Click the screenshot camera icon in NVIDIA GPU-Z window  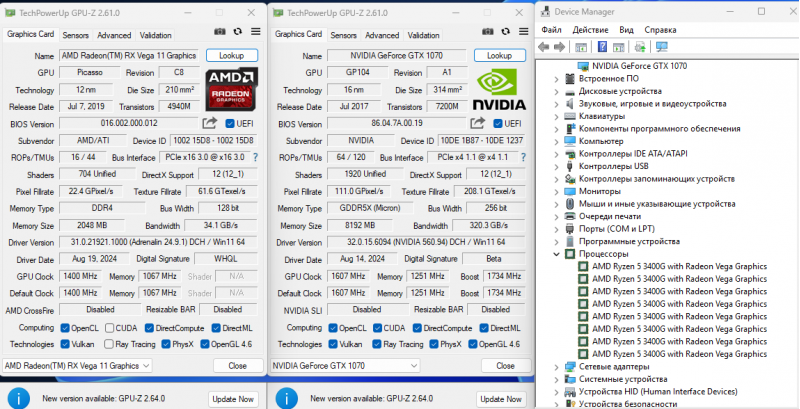tap(488, 32)
